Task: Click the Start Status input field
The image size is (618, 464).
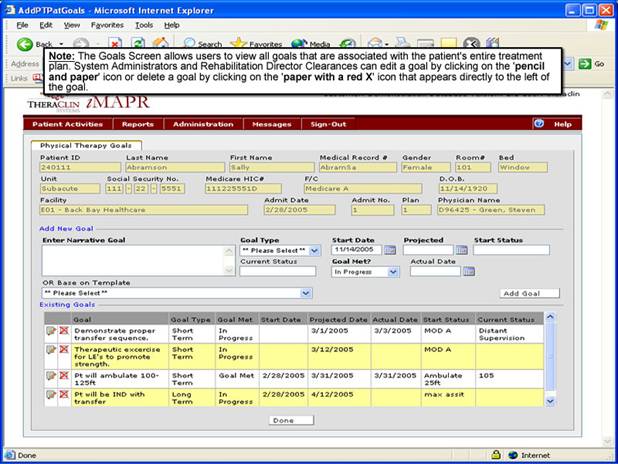Action: tap(511, 250)
